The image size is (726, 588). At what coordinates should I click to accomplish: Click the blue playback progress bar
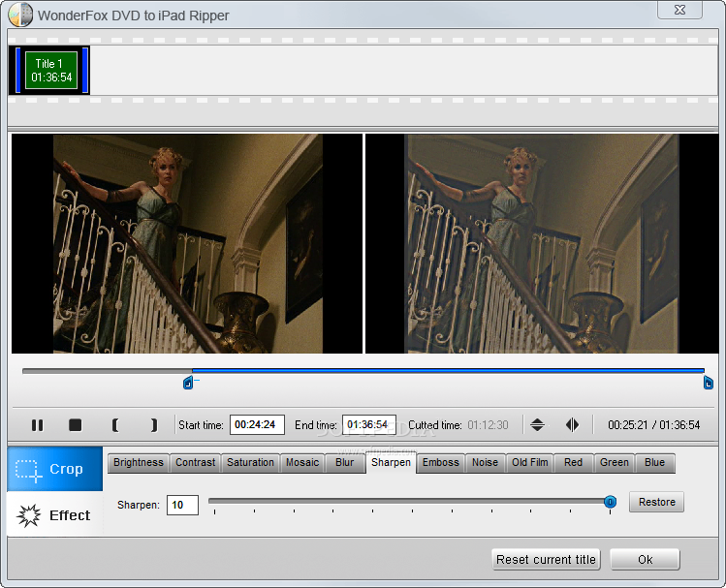pos(448,371)
